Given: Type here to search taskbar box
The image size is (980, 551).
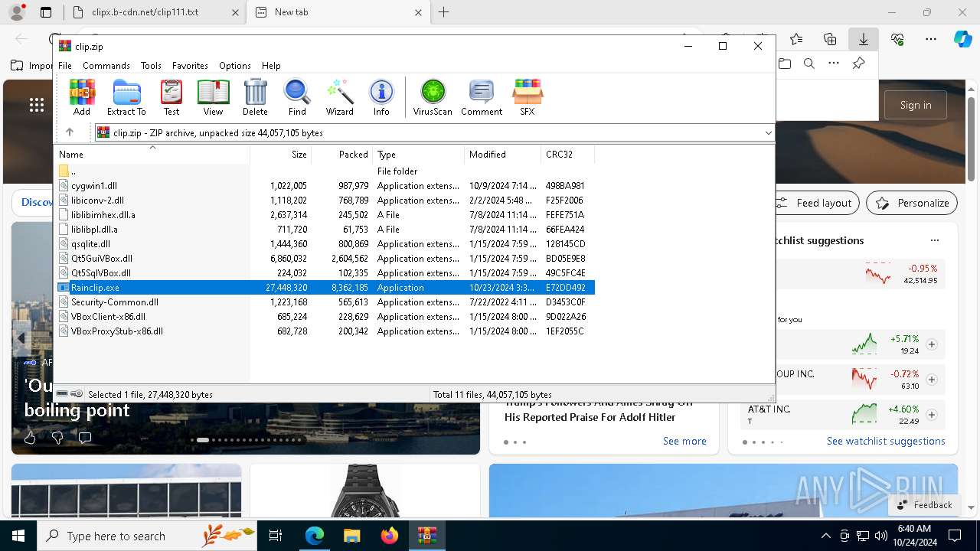Looking at the screenshot, I should pyautogui.click(x=147, y=536).
